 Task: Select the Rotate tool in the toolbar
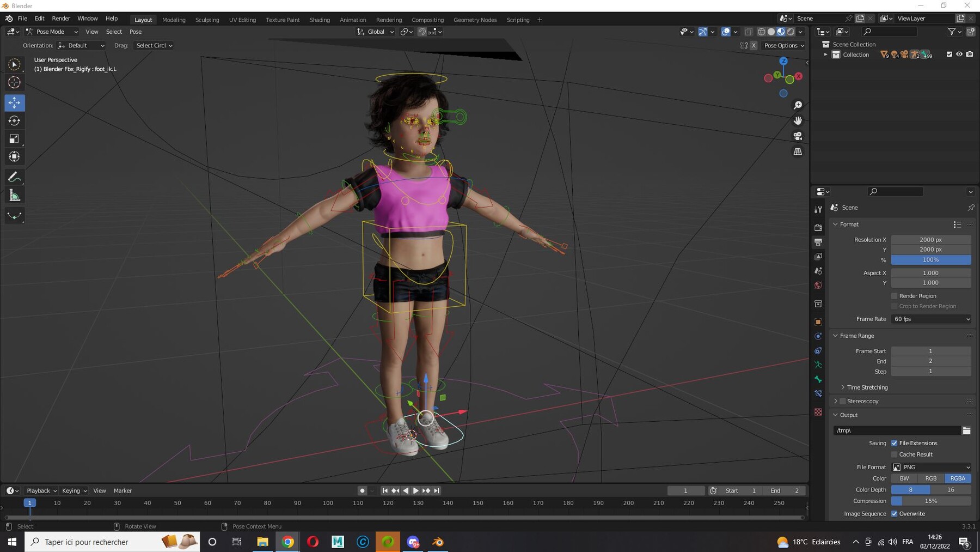tap(15, 121)
